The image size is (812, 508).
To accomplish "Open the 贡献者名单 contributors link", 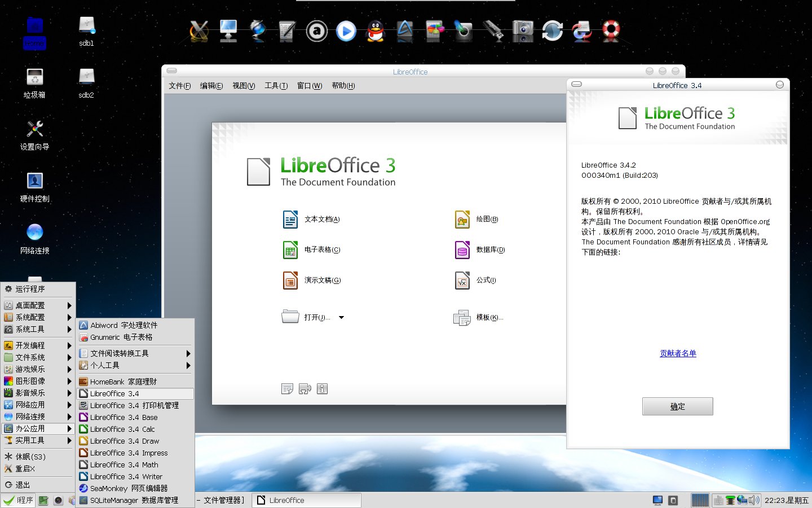I will [678, 353].
